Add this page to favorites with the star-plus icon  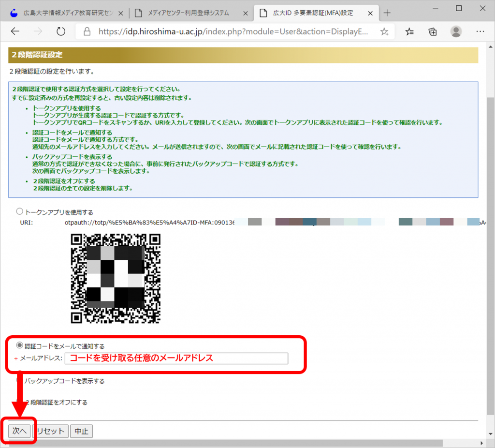(384, 31)
